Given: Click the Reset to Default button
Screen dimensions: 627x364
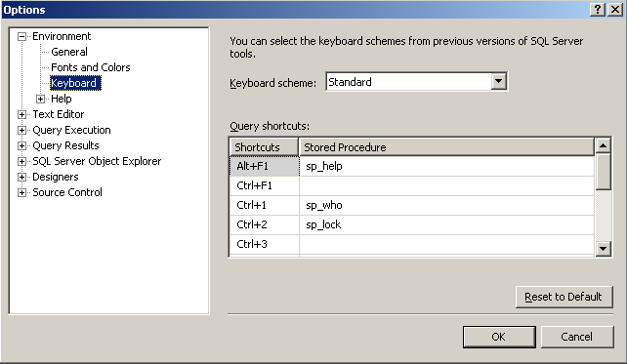Looking at the screenshot, I should (564, 297).
